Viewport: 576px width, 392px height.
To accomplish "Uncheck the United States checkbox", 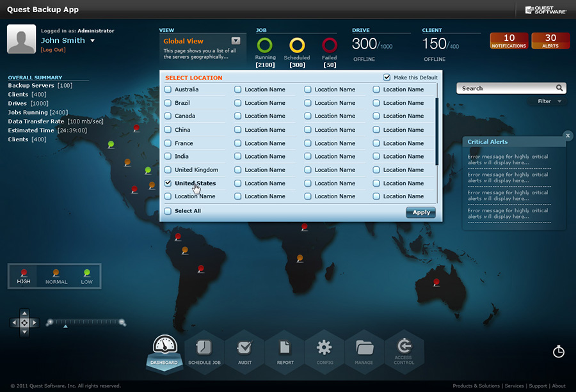I will (x=168, y=183).
